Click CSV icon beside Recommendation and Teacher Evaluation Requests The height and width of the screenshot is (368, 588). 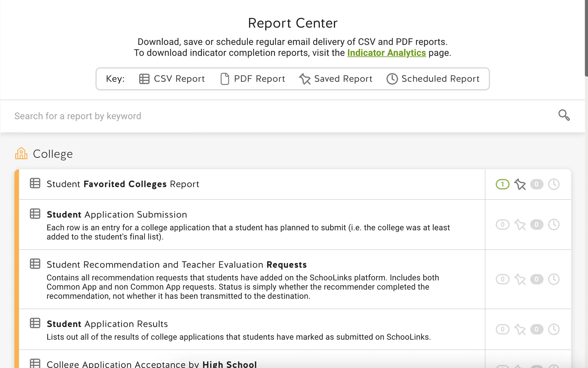point(35,264)
